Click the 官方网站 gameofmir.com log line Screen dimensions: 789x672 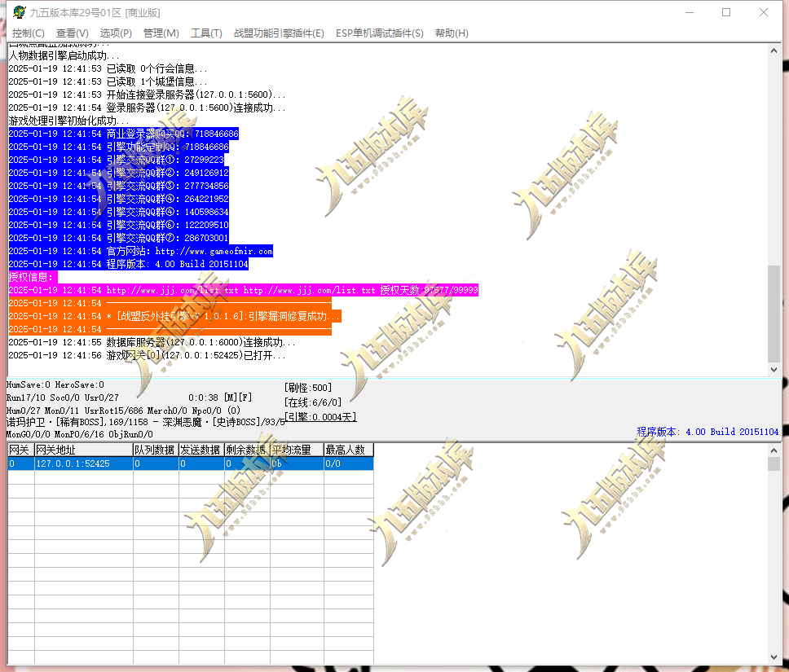[141, 251]
